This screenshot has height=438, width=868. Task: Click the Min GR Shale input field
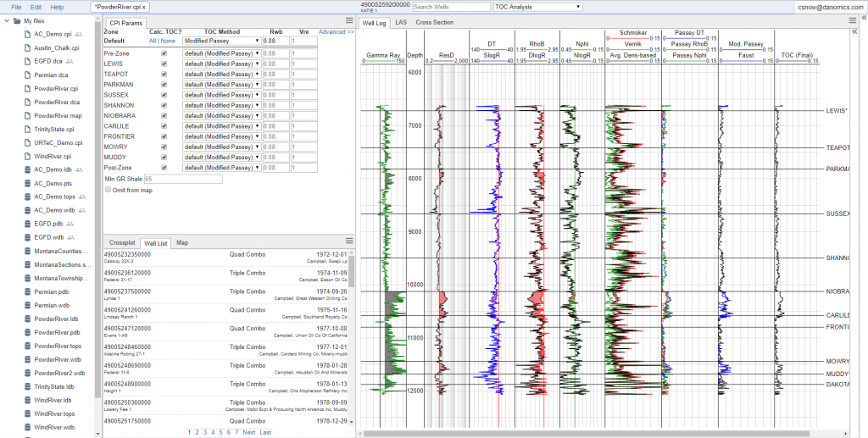click(183, 180)
